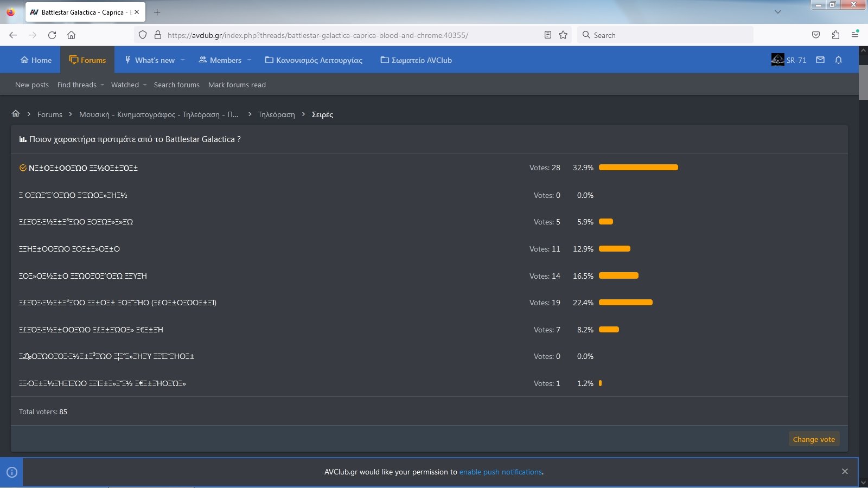The width and height of the screenshot is (868, 488).
Task: Click Total voters: 85 text
Action: pyautogui.click(x=43, y=412)
